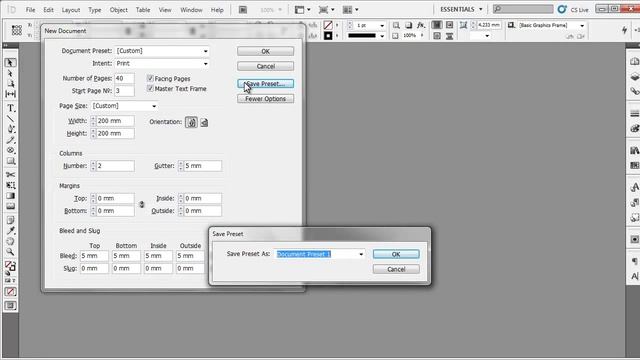Click Cancel in Save Preset dialog
Screen dimensions: 640x360
click(396, 269)
